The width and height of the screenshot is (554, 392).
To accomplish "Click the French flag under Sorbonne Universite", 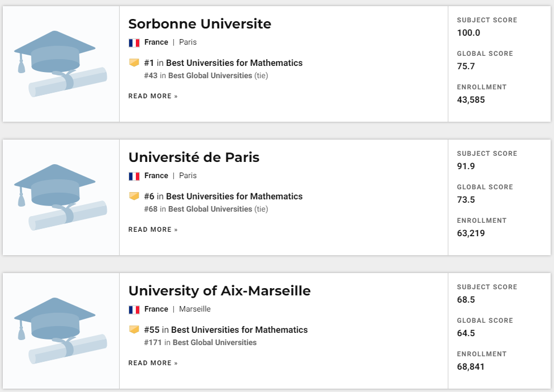I will [134, 42].
